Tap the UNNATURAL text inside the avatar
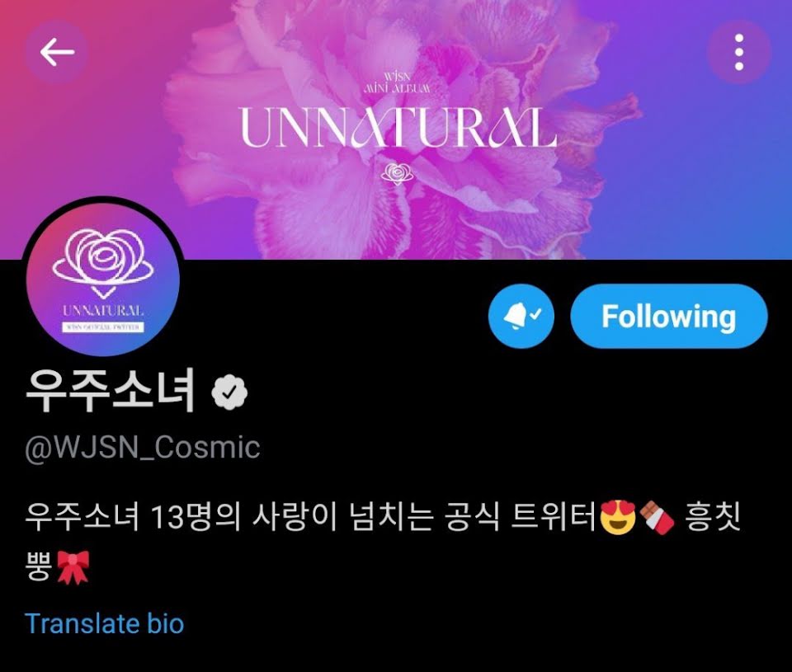The image size is (792, 672). (104, 310)
